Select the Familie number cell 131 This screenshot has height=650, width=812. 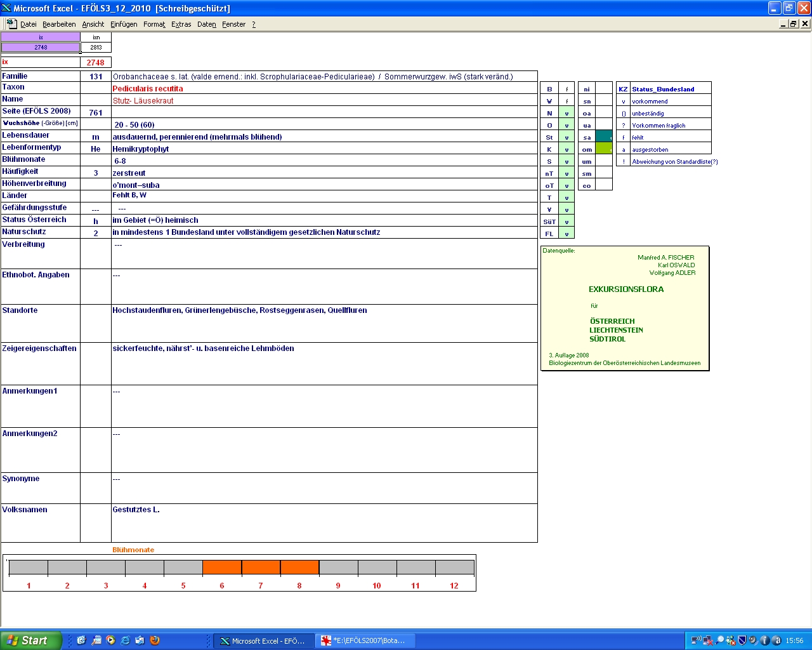coord(96,76)
